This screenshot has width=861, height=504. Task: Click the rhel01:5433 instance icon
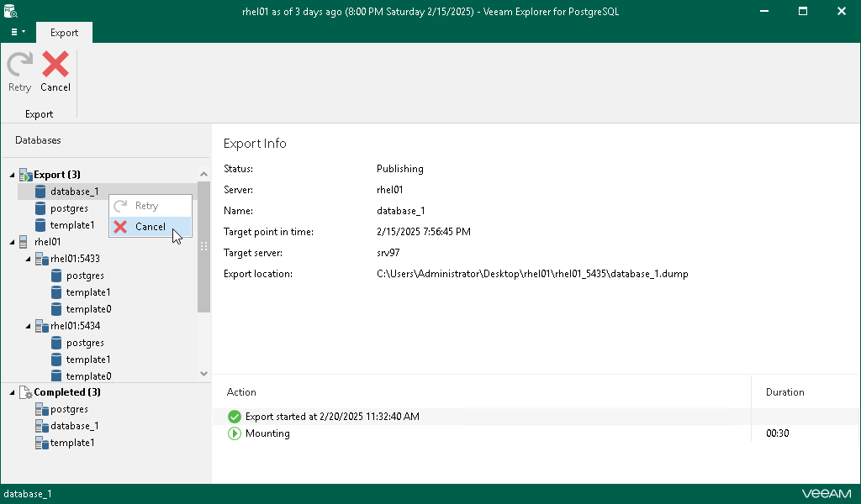coord(41,259)
